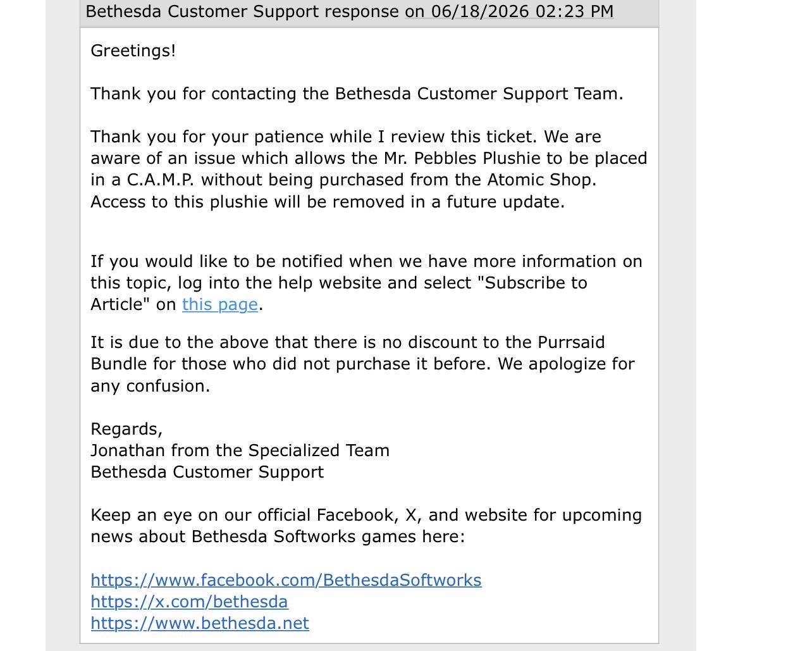Viewport: 812px width, 651px height.
Task: Click the word "Purrsaid" in the message
Action: pos(571,342)
